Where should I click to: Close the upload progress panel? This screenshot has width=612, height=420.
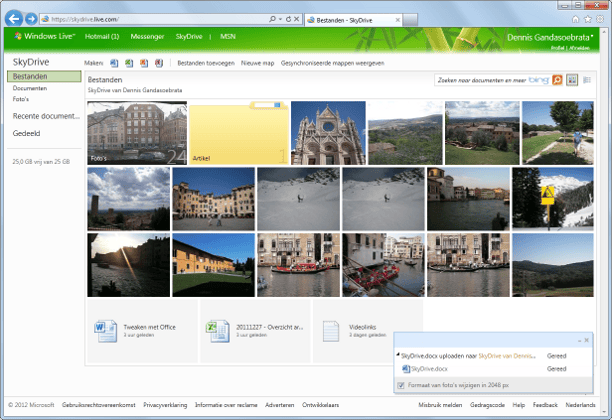pos(586,340)
